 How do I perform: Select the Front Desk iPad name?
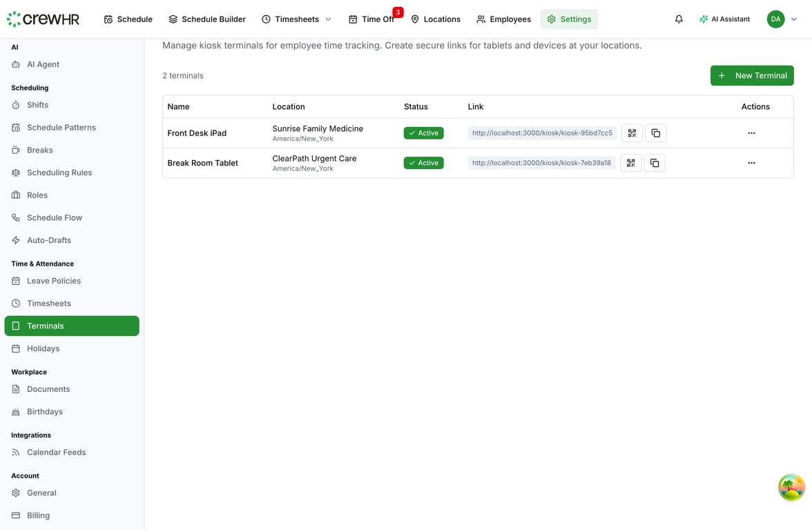[x=197, y=133]
